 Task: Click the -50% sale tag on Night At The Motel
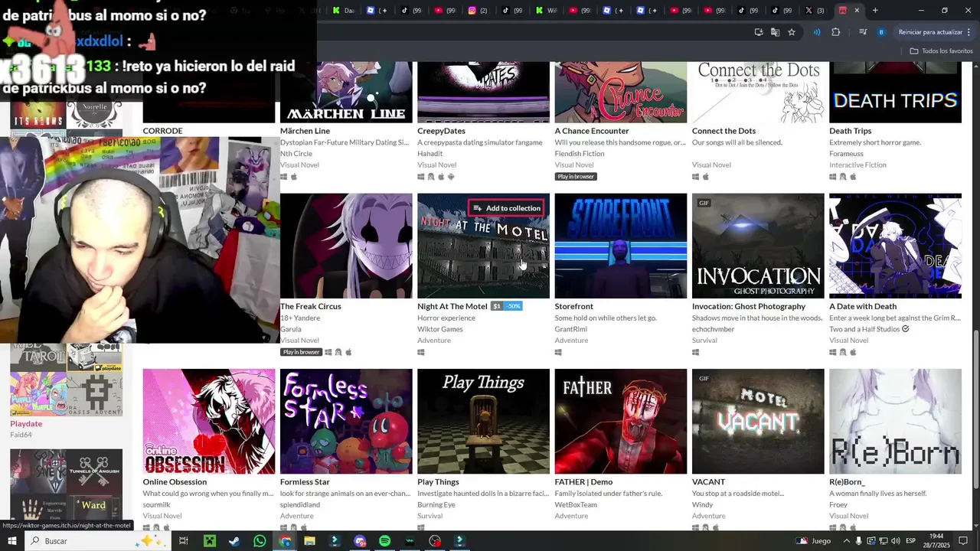(x=513, y=306)
